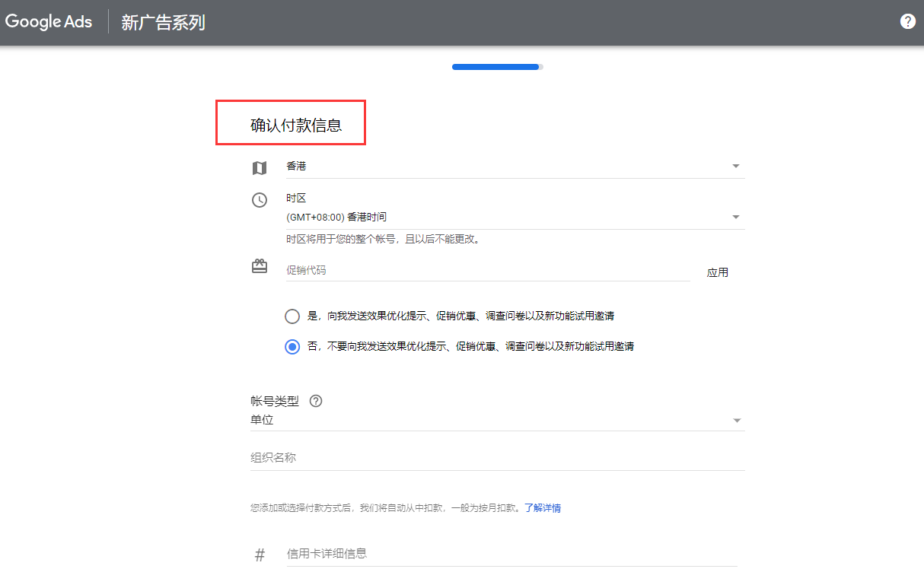Open the help tooltip next to 帐号类型
924x569 pixels.
[x=316, y=401]
